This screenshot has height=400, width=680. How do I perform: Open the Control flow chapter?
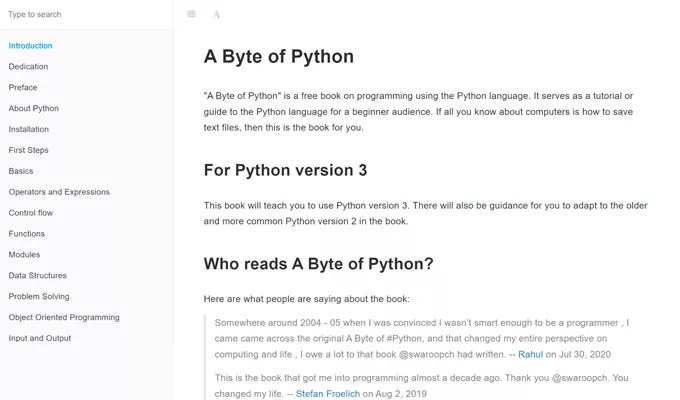coord(30,213)
